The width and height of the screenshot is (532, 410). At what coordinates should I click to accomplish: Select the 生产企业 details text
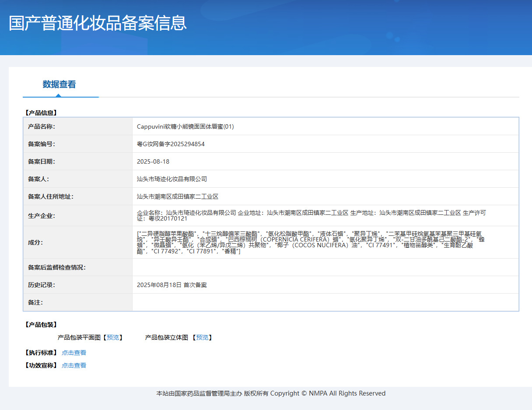tap(311, 216)
